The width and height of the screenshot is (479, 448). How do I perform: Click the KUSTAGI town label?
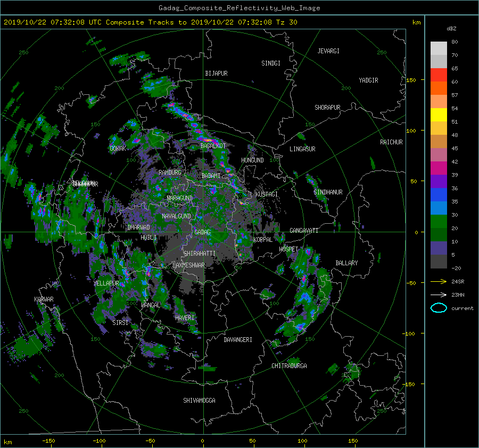click(x=267, y=194)
